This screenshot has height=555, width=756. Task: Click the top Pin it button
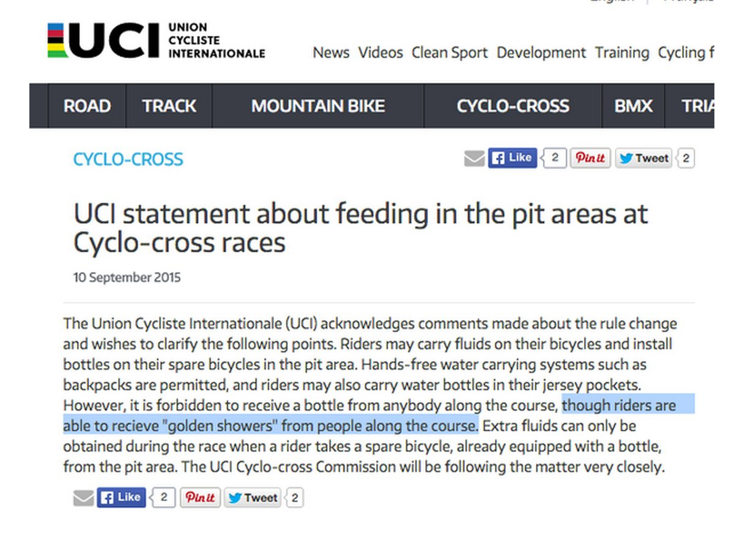tap(590, 158)
